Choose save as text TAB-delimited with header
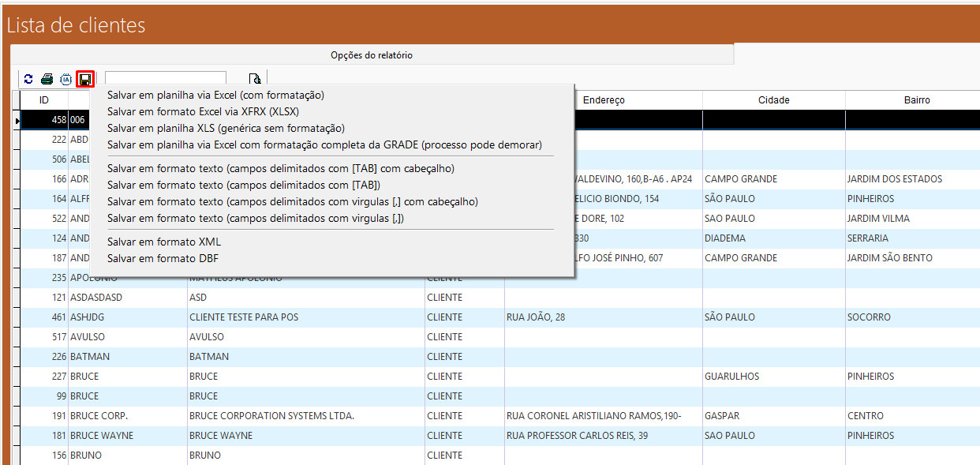Viewport: 980px width, 465px height. (280, 168)
